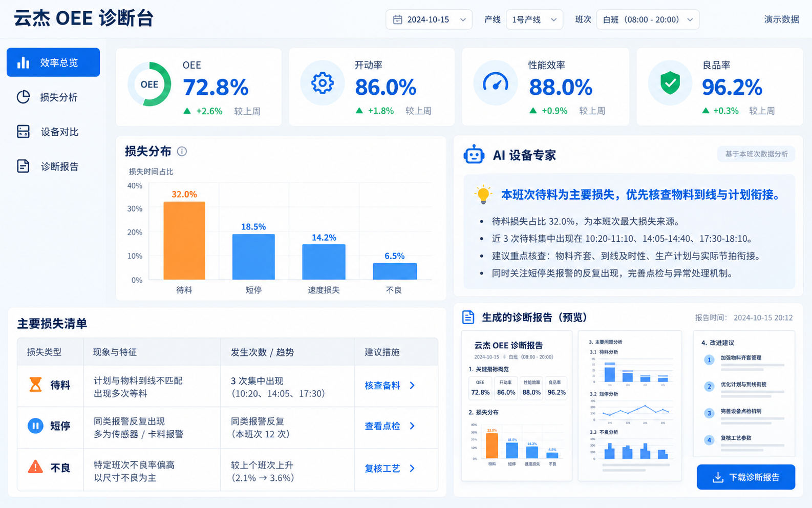Click the 演示数据 label at top right
Image resolution: width=812 pixels, height=508 pixels.
(781, 19)
